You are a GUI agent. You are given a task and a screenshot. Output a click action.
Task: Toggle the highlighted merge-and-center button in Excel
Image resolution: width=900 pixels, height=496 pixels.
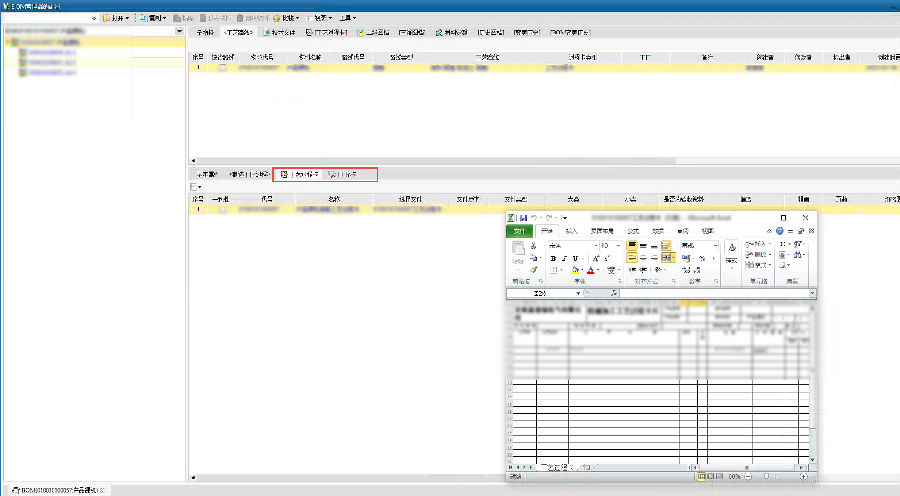coord(666,258)
